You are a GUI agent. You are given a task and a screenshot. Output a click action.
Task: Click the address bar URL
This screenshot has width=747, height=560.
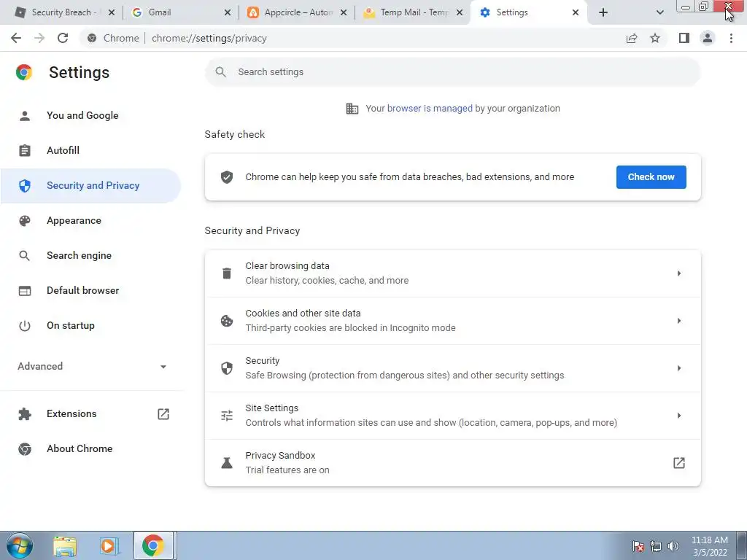[x=209, y=38]
